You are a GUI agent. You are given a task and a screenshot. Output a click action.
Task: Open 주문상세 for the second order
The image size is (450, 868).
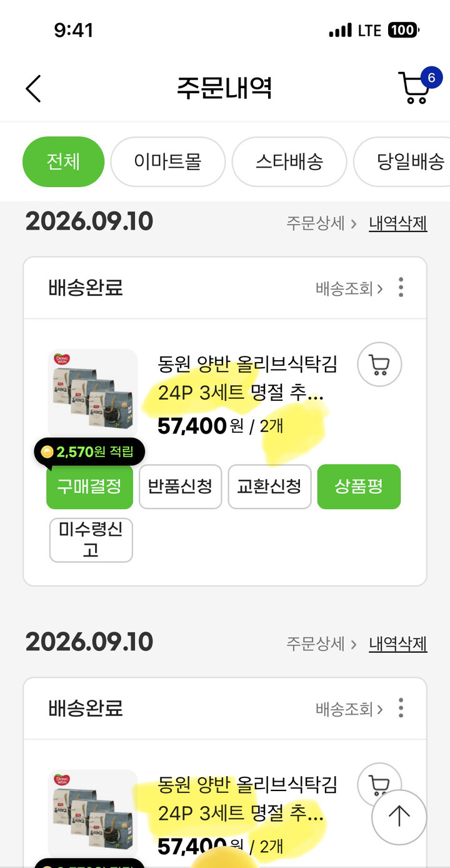(x=322, y=643)
